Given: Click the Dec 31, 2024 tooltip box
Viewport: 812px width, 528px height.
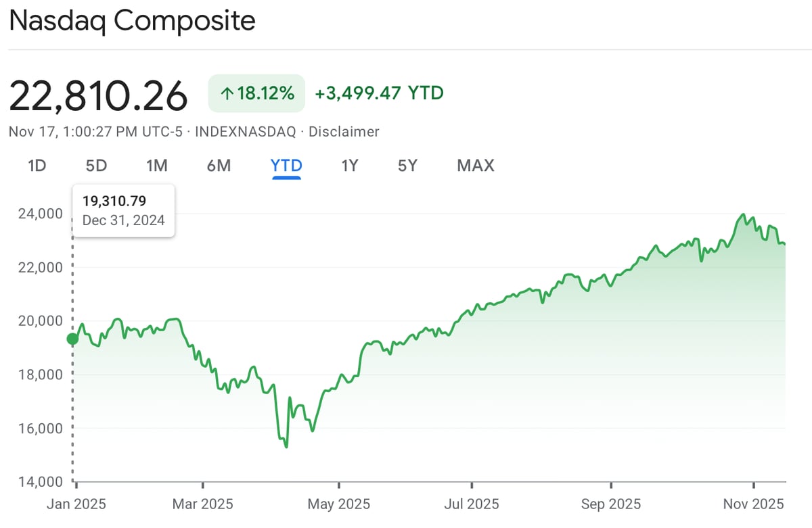Looking at the screenshot, I should 124,210.
